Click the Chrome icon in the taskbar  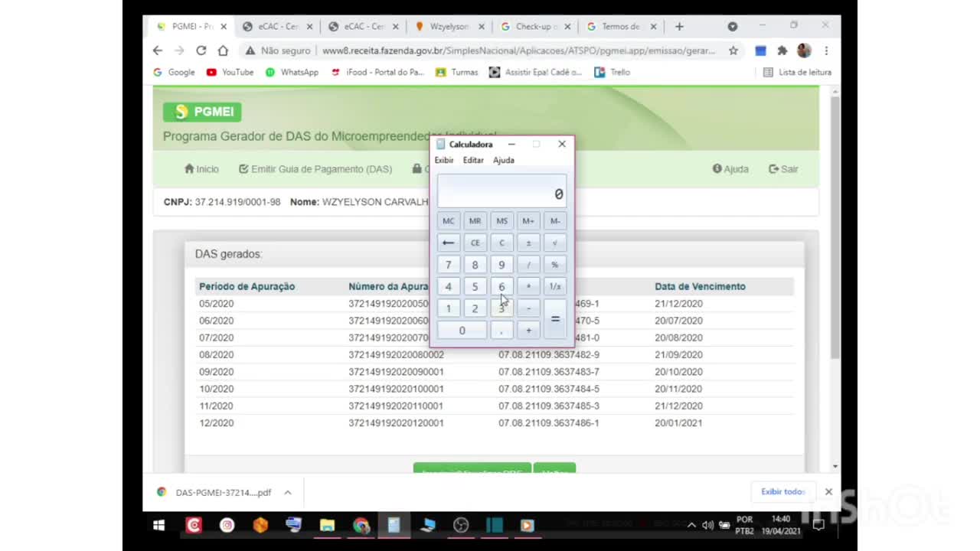pyautogui.click(x=361, y=525)
